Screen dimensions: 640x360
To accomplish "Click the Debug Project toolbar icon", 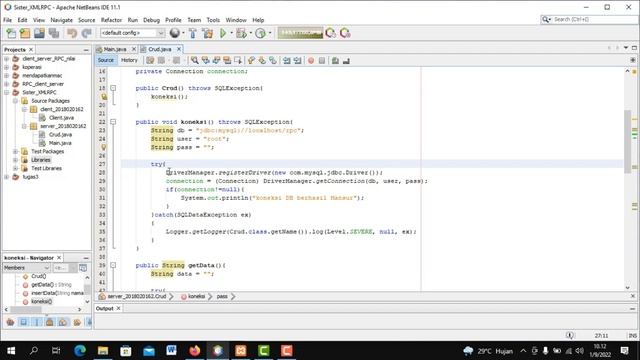I will [241, 33].
